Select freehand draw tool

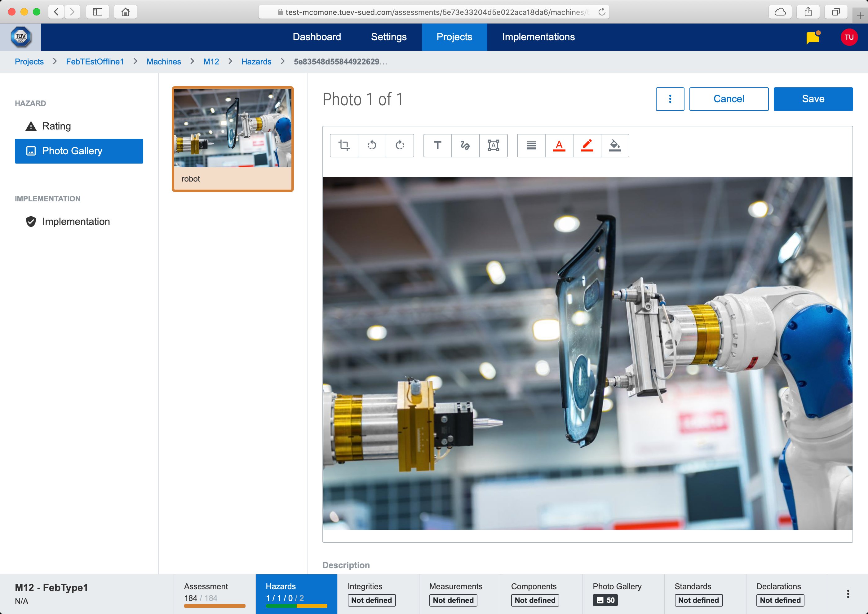465,145
